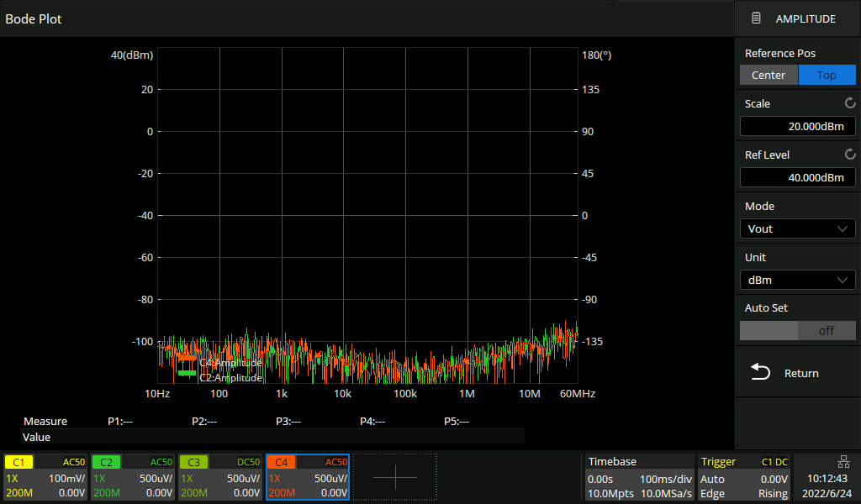The height and width of the screenshot is (504, 861).
Task: Click the Value row label
Action: [36, 437]
